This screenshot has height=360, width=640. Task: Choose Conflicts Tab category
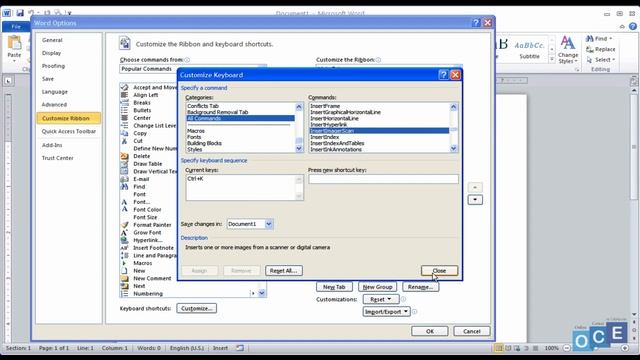[x=203, y=106]
